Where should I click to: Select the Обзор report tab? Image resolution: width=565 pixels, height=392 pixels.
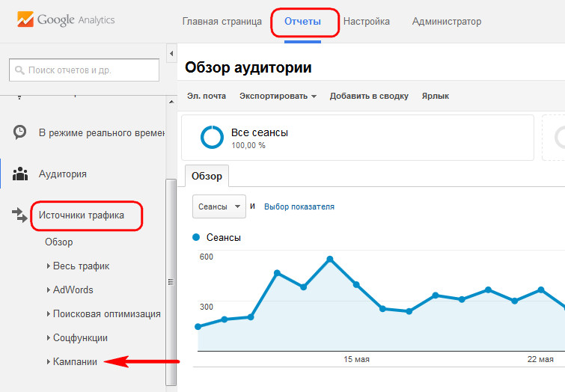click(x=207, y=176)
